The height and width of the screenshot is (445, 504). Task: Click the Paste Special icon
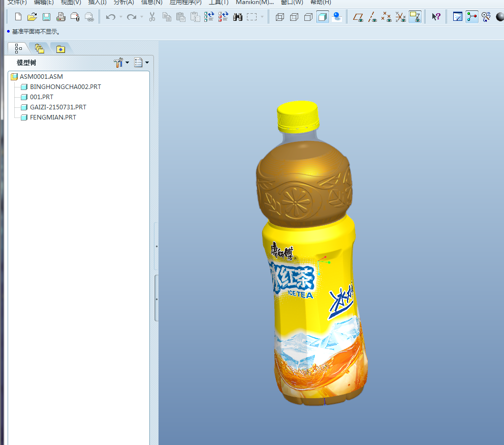click(195, 17)
